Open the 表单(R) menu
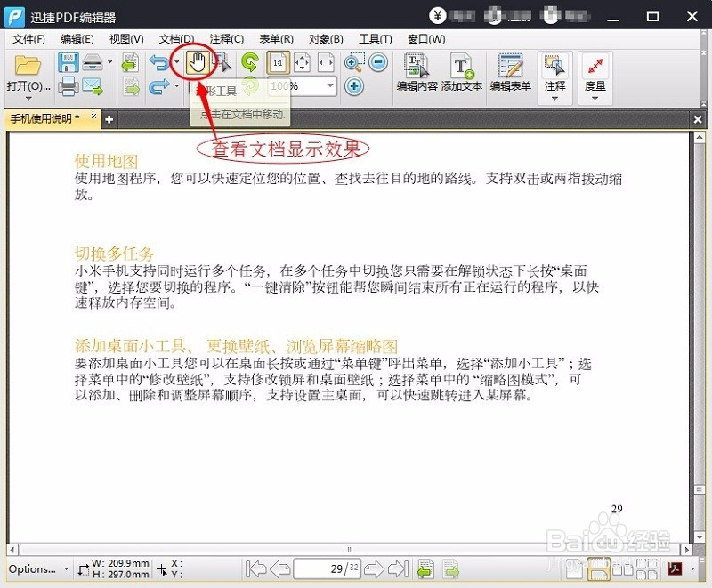Screen dimensions: 712x588 coord(276,39)
